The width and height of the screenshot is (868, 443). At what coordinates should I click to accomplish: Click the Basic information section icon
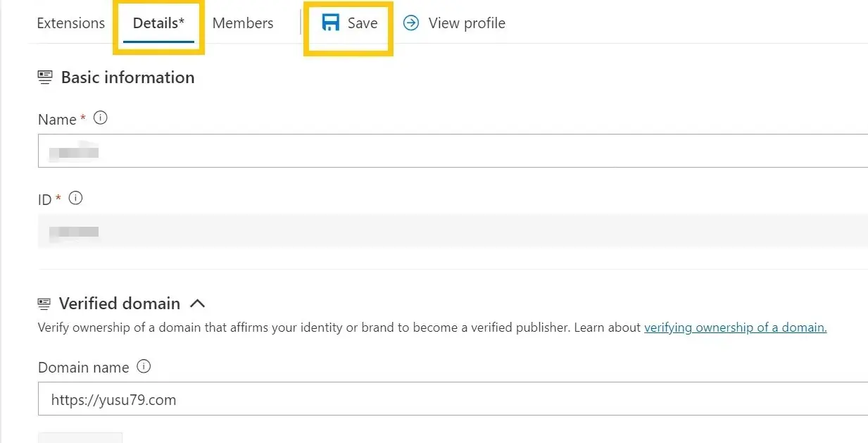tap(45, 77)
